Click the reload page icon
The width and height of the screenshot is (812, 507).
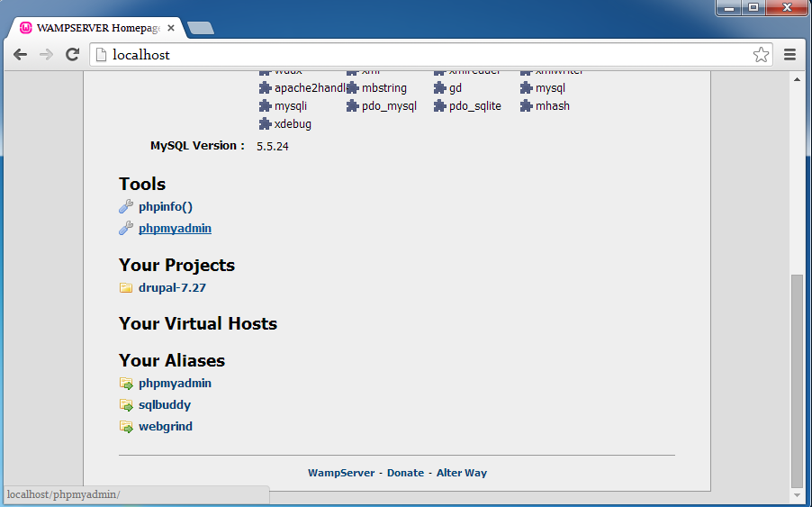(72, 55)
